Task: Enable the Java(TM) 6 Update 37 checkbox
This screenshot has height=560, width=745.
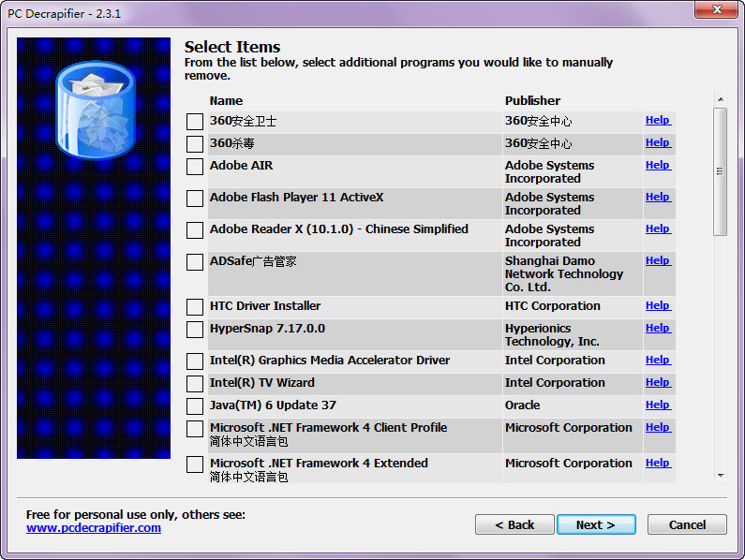Action: (195, 406)
